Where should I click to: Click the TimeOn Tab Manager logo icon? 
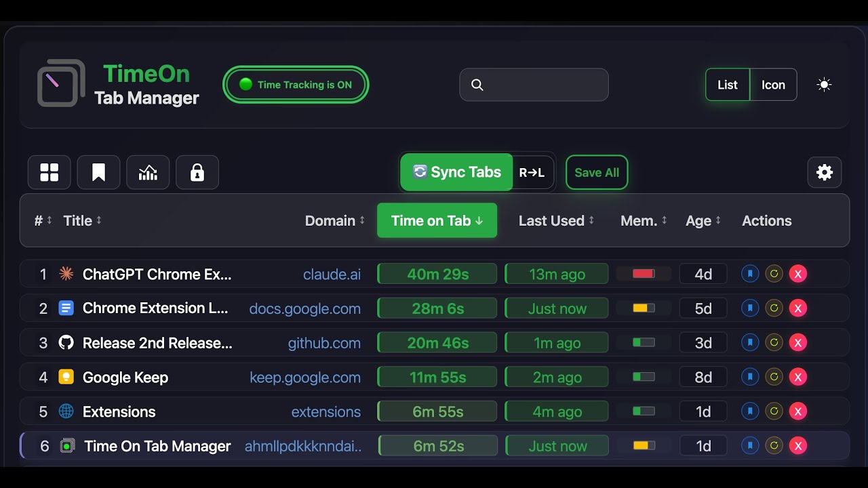click(61, 83)
